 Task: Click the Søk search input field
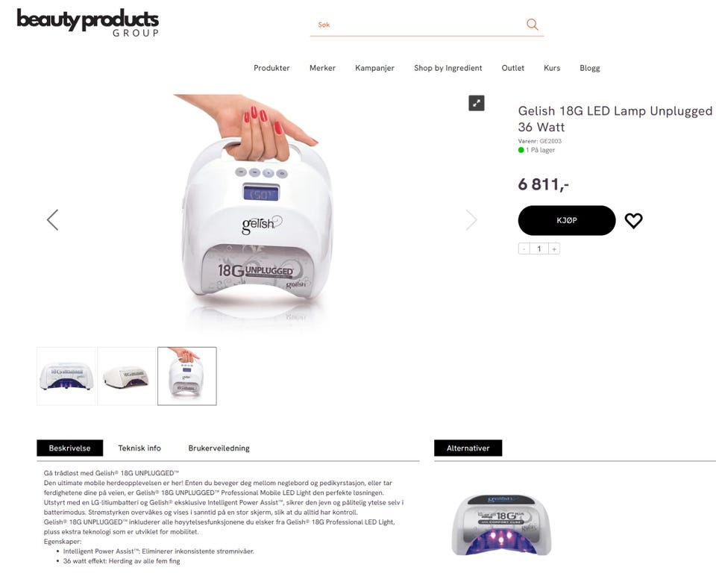(418, 25)
